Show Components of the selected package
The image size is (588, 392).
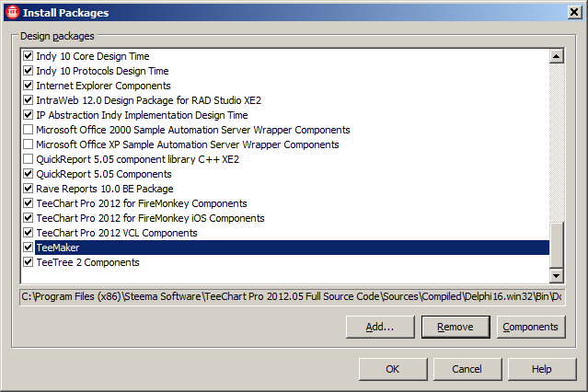[531, 327]
